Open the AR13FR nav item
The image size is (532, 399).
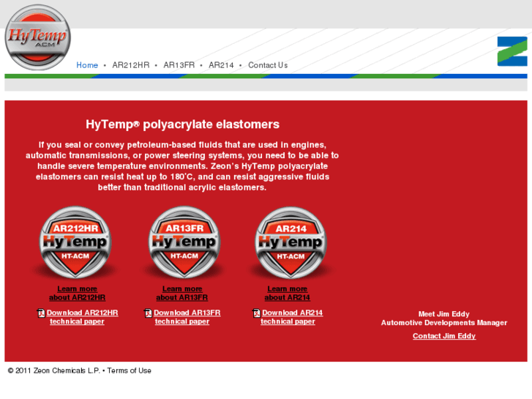pyautogui.click(x=179, y=65)
